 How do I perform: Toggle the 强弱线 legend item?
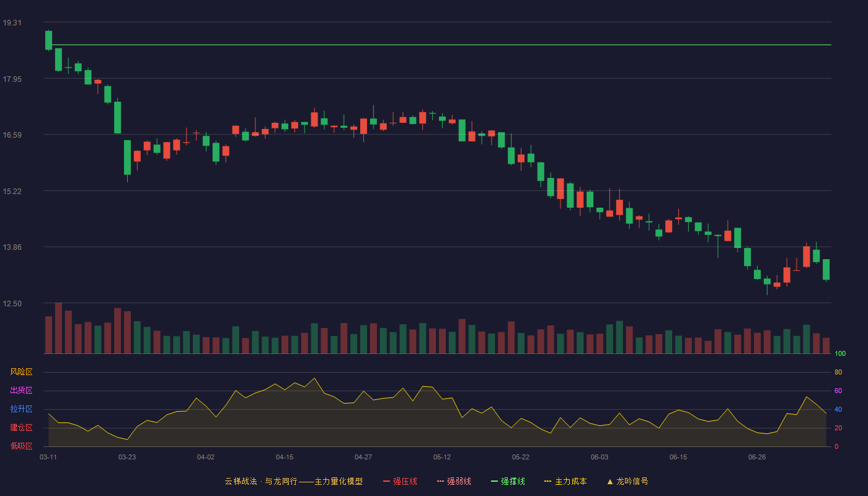454,481
